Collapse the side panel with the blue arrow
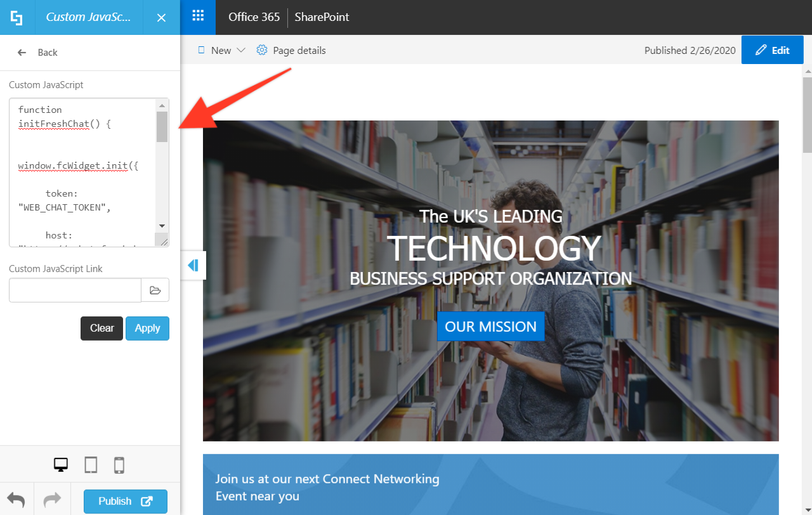The width and height of the screenshot is (812, 515). [193, 265]
